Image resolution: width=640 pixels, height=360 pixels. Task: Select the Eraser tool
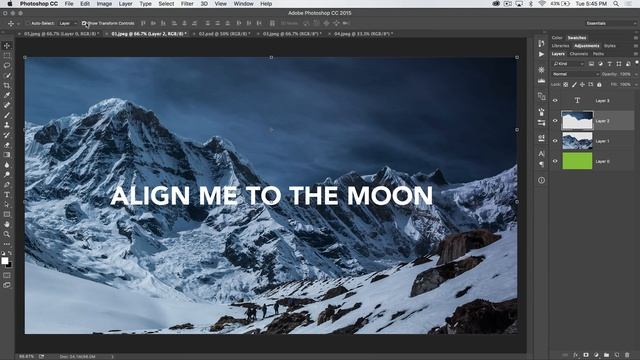click(7, 145)
